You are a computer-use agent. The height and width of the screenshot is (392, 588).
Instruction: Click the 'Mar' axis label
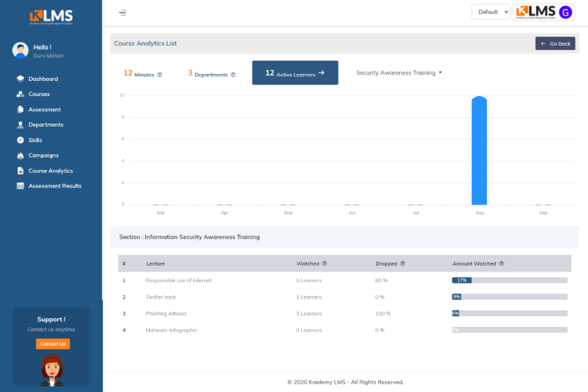tap(161, 212)
